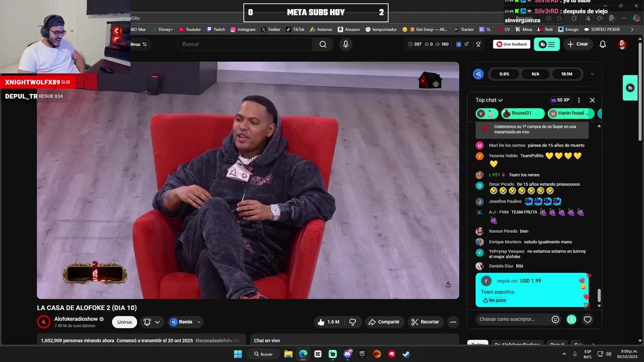644x362 pixels.
Task: Click the Give feedback button
Action: click(512, 44)
